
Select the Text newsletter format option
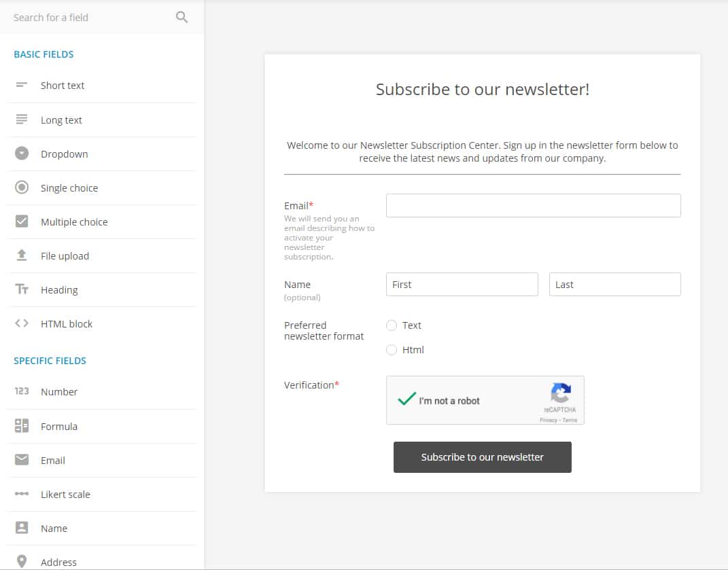pyautogui.click(x=392, y=325)
